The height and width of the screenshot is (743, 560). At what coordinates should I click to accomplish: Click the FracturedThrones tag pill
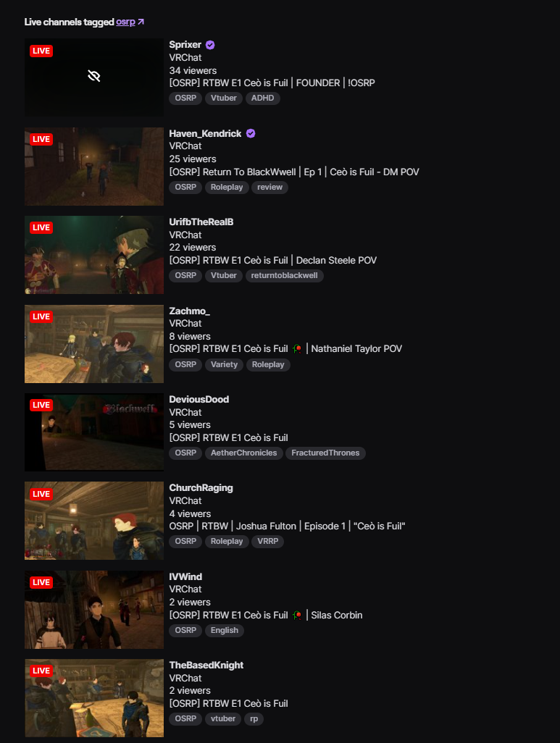325,453
